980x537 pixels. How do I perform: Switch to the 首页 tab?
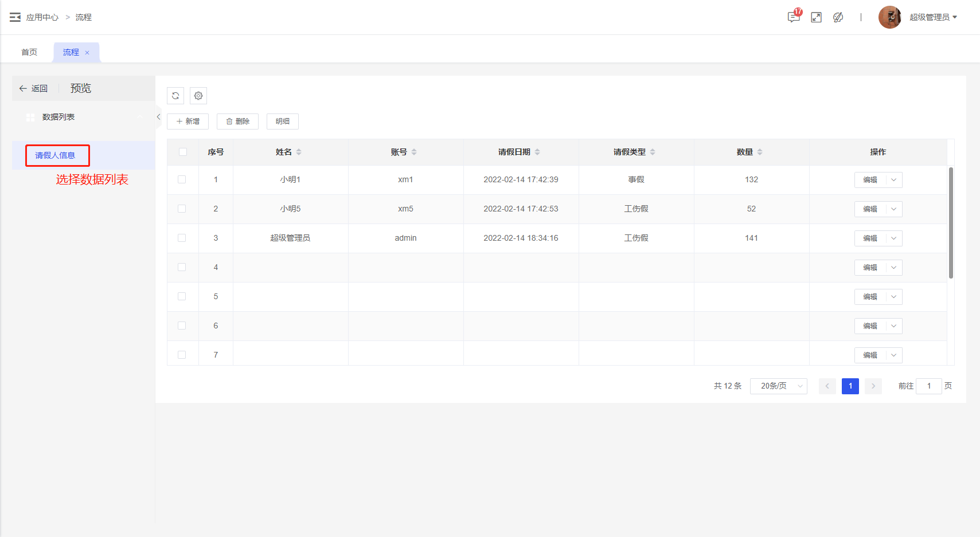29,52
